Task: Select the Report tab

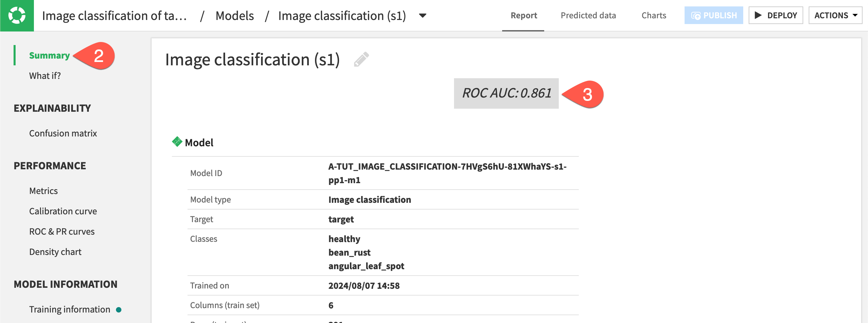Action: (523, 15)
